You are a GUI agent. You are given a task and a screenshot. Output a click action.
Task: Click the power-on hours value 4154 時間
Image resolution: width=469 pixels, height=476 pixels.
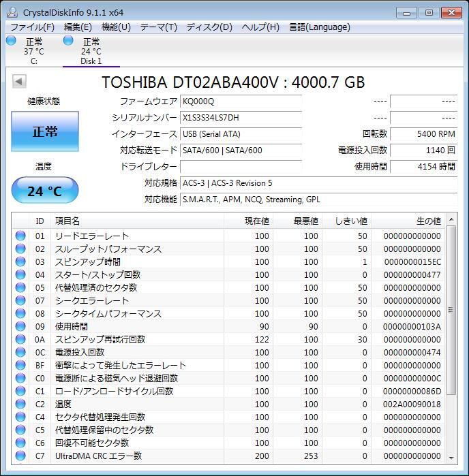[x=424, y=167]
